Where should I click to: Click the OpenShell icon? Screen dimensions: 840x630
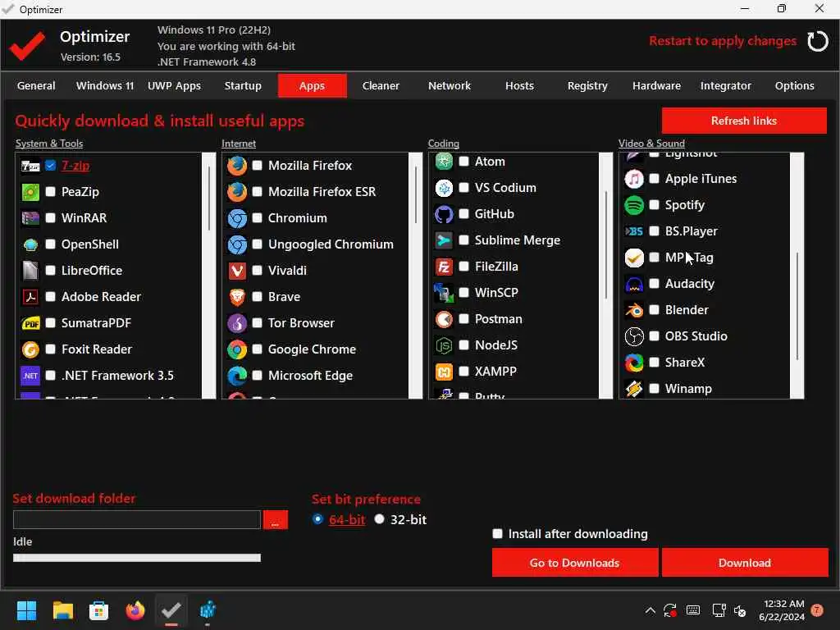30,244
